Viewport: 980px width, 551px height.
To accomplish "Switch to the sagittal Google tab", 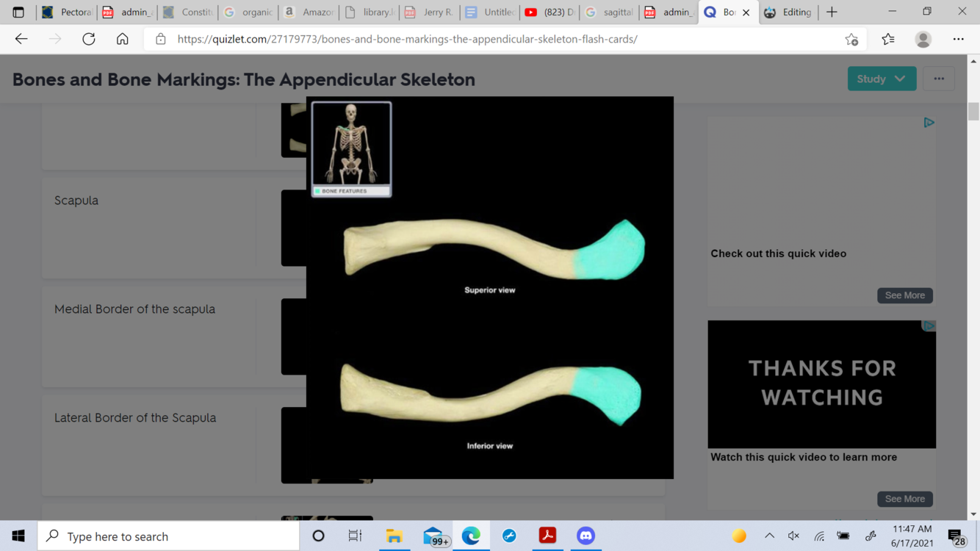I will point(609,12).
